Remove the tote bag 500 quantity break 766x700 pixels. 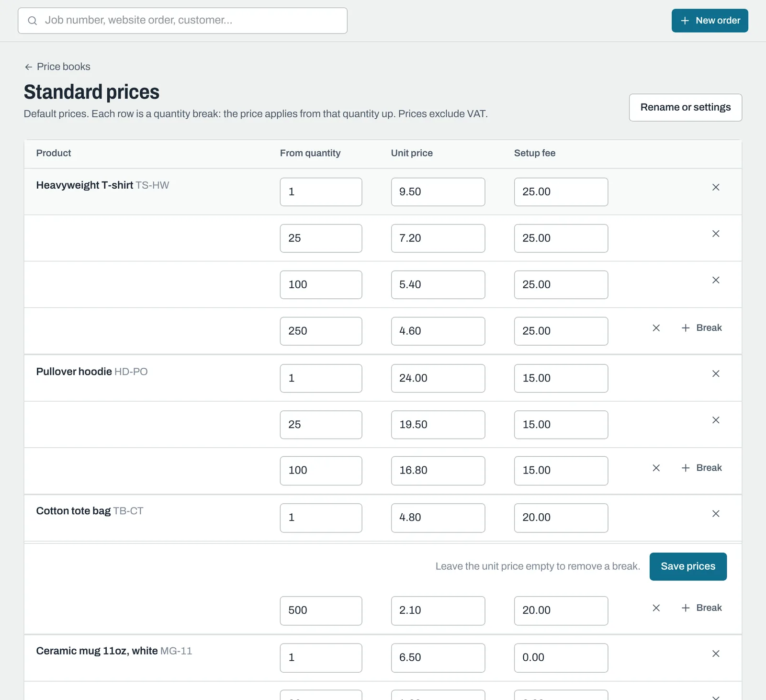click(656, 608)
